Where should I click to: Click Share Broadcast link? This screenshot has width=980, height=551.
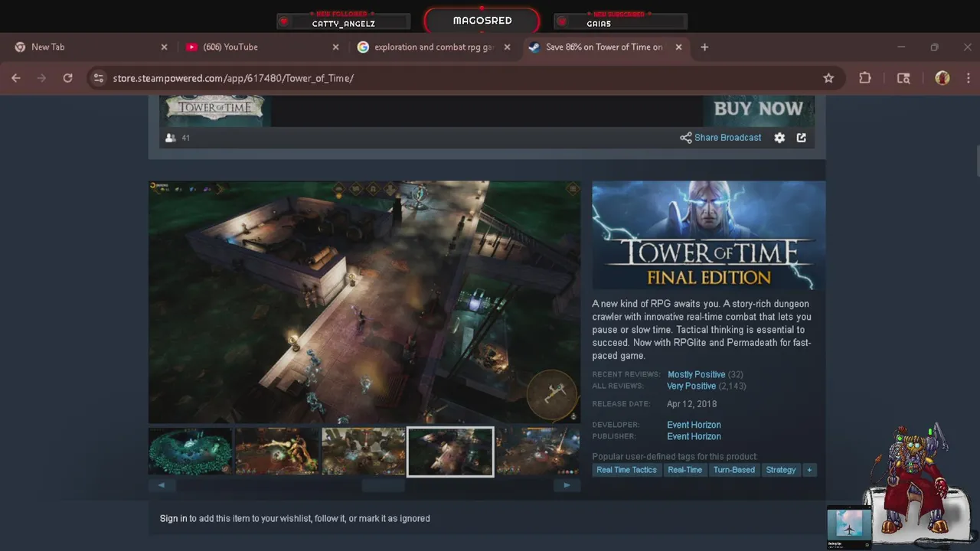[x=720, y=138]
